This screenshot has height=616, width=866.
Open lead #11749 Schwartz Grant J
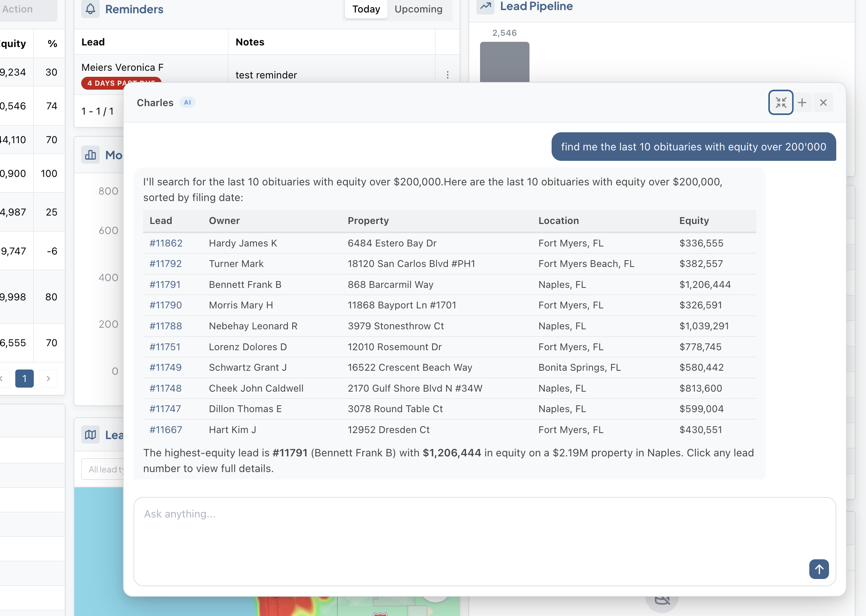(x=165, y=368)
